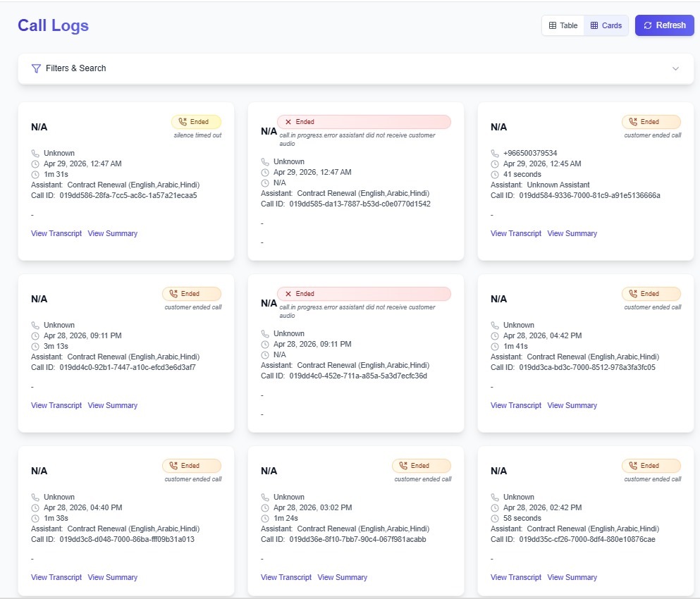Click Ended badge on silence timed out card
Image resolution: width=700 pixels, height=599 pixels.
click(x=196, y=122)
